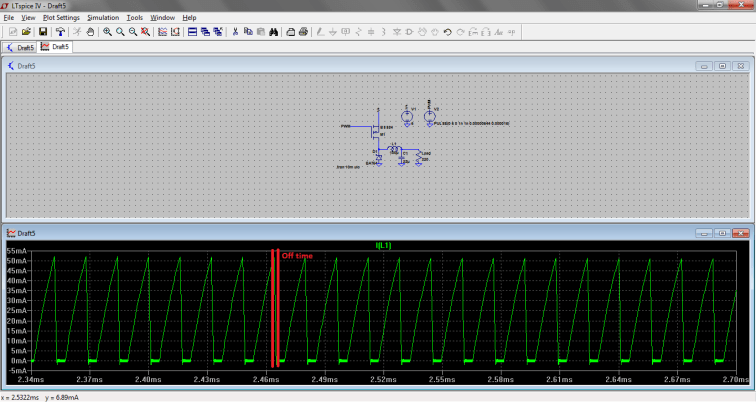
Task: Click the Zoom Out magnifier
Action: click(132, 32)
